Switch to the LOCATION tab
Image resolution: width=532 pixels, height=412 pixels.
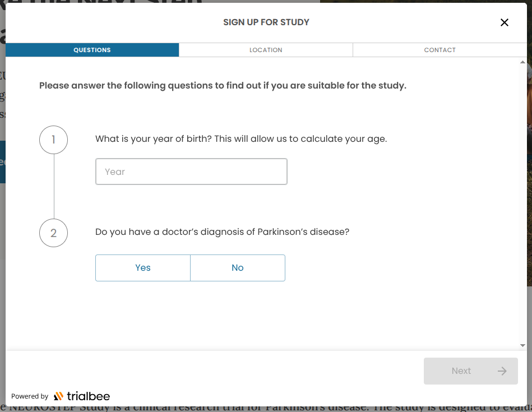266,50
